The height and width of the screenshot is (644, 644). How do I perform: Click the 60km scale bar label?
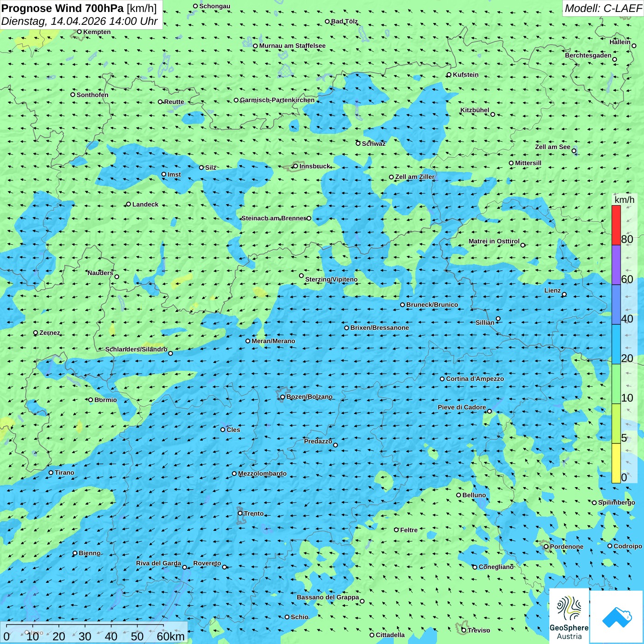170,636
